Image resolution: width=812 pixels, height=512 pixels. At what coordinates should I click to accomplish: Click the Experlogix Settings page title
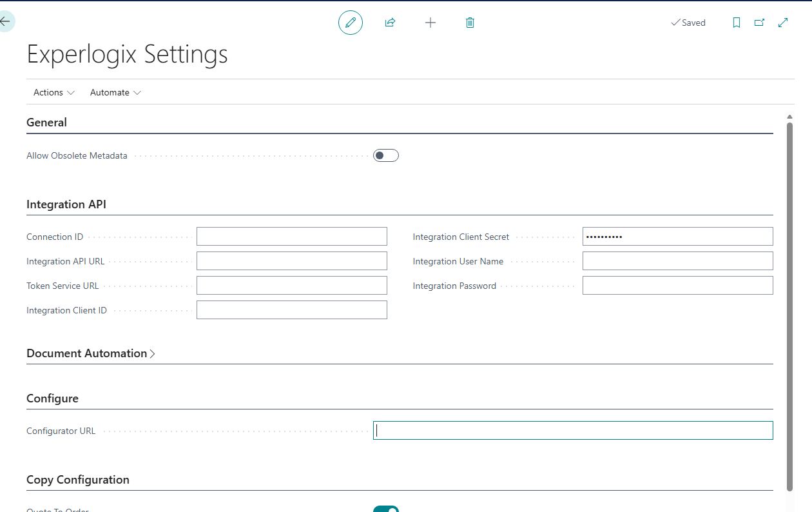pyautogui.click(x=127, y=54)
